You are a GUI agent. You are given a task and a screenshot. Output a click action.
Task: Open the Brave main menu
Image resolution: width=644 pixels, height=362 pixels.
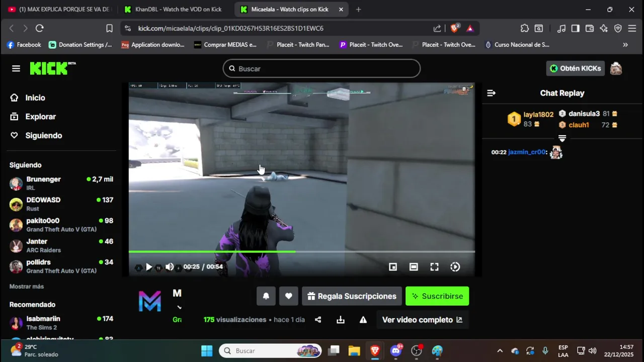[x=632, y=29]
